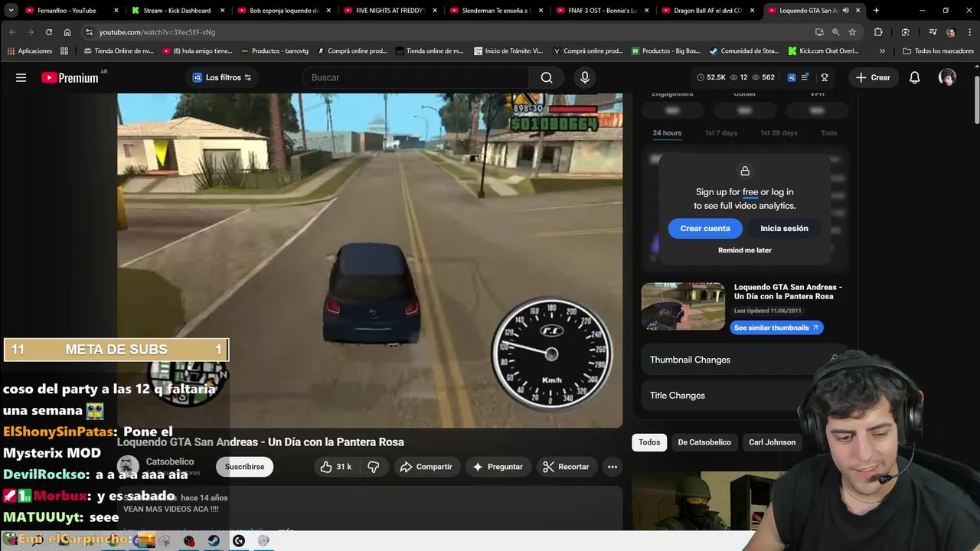Switch to Bob esponja loquendo tab
The image size is (980, 551).
click(x=283, y=11)
